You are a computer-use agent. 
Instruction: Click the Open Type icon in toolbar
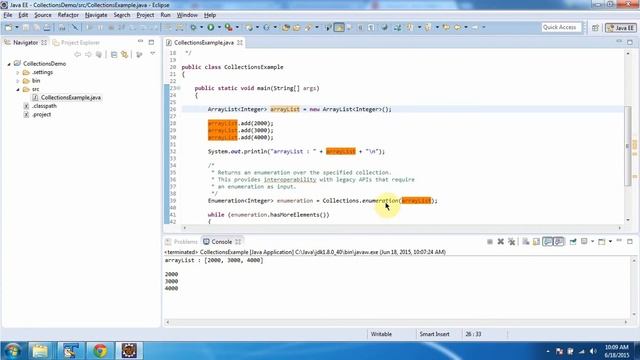pyautogui.click(x=286, y=28)
